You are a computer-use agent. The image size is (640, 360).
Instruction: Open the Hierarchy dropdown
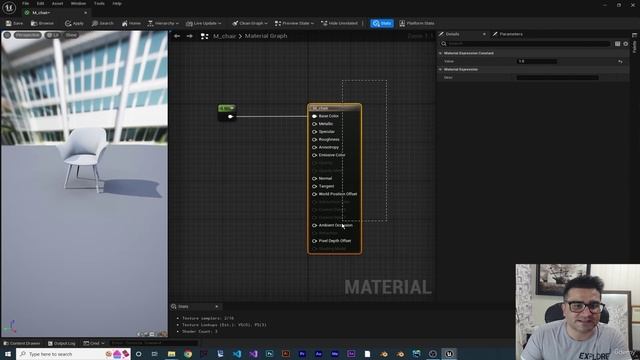[163, 23]
